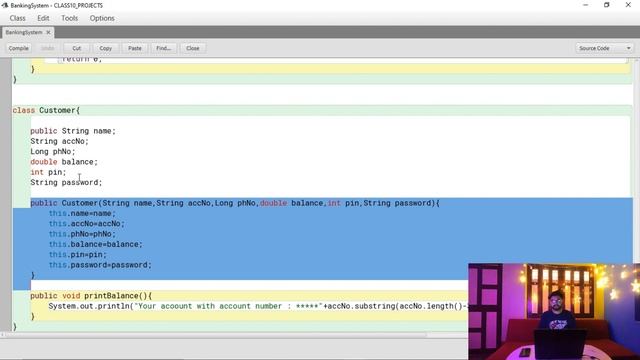Screen dimensions: 640x360
Task: Click the line 'this.name=name;'
Action: coord(82,213)
